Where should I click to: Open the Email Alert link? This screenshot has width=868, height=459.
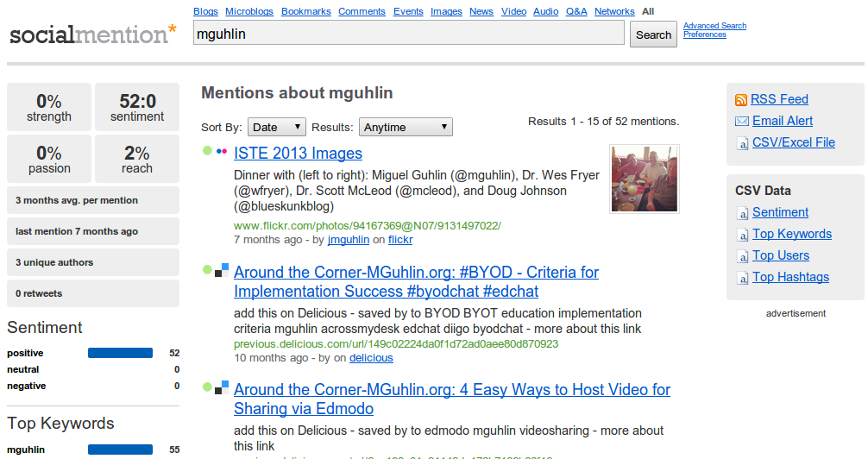click(783, 121)
